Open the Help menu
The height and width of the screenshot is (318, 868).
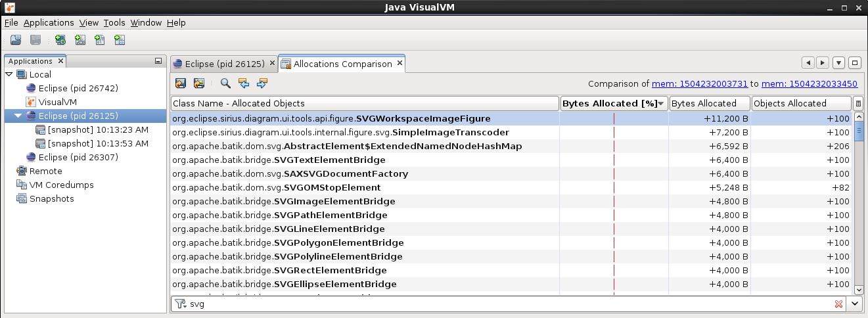(176, 22)
